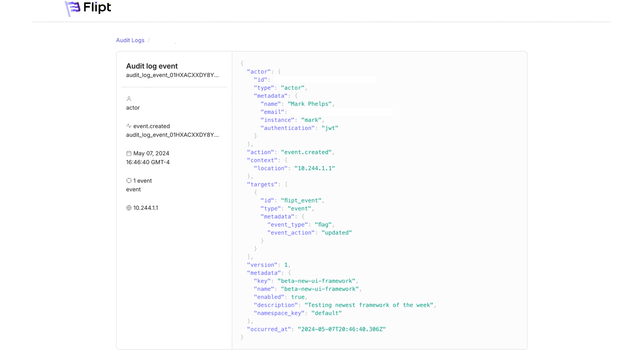Click the May 07, 2024 date

151,153
